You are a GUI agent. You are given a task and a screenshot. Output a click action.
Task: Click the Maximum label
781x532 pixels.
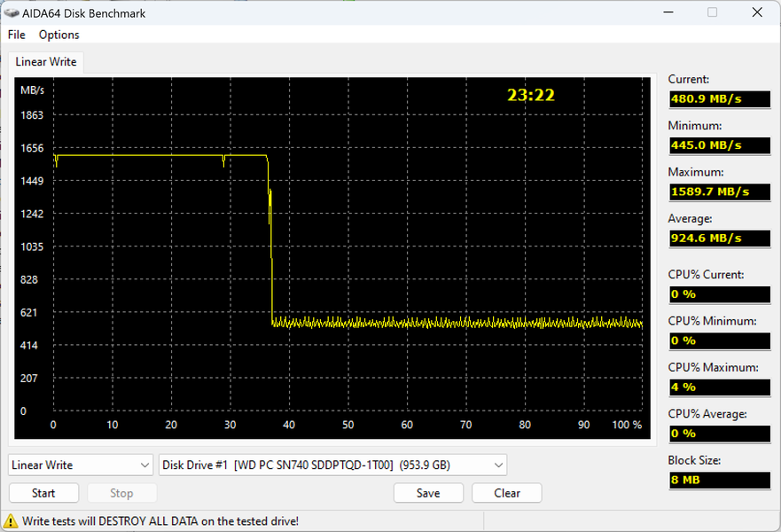[696, 172]
